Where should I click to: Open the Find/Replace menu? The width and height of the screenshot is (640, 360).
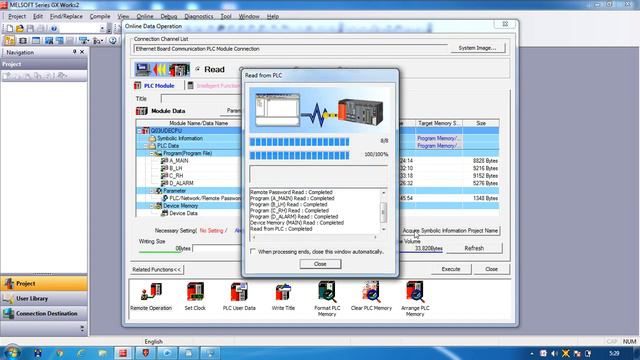pos(66,16)
